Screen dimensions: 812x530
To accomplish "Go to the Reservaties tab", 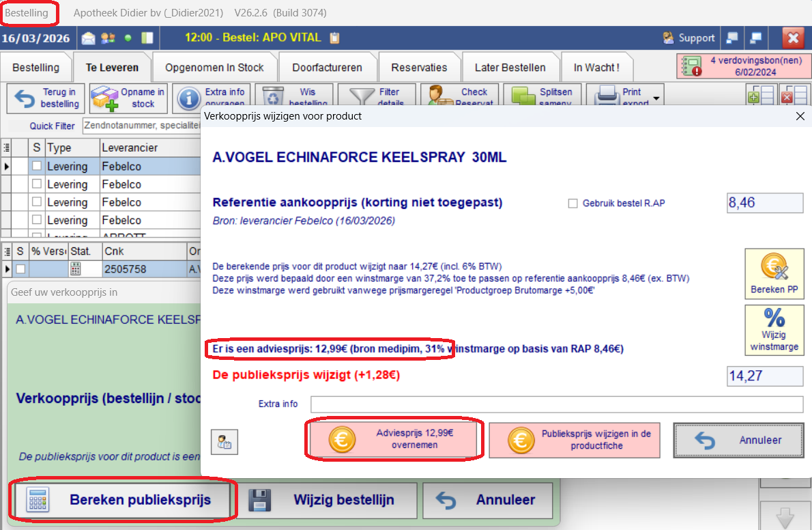I will (x=419, y=68).
